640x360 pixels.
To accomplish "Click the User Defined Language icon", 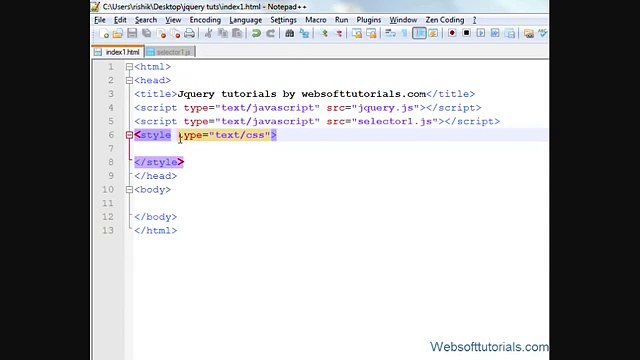I will 433,33.
